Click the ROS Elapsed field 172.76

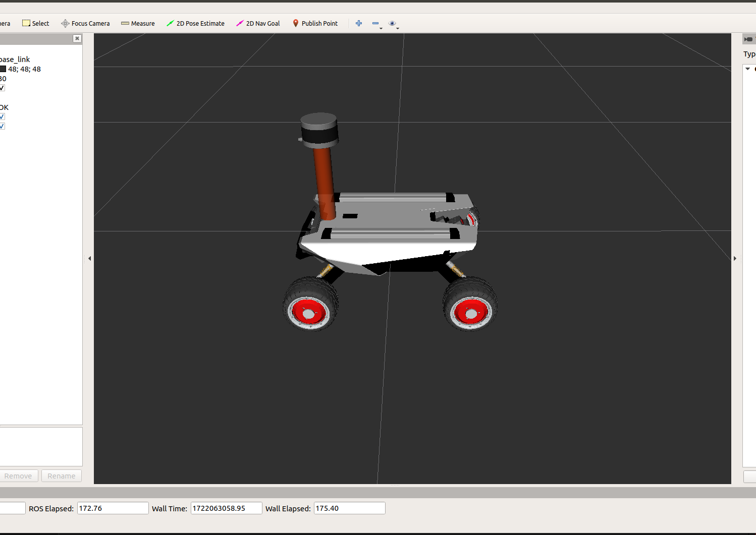113,508
